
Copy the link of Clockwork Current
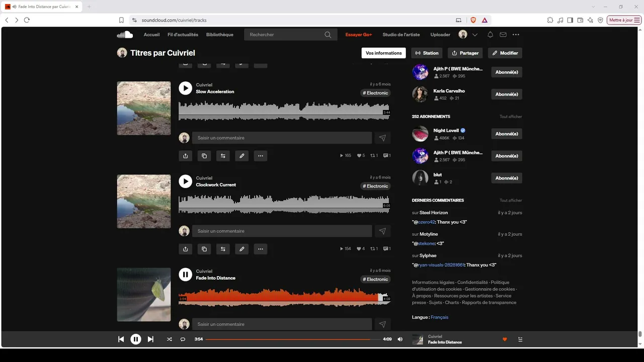(x=204, y=249)
